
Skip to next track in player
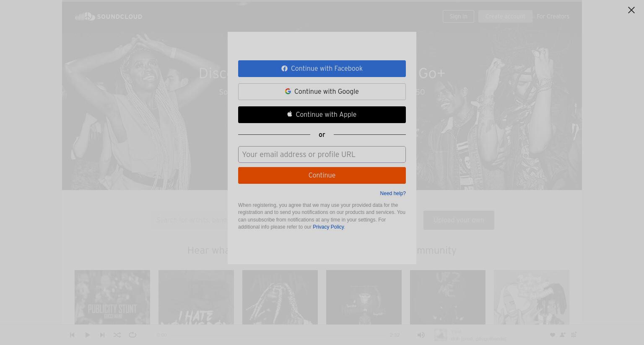102,335
